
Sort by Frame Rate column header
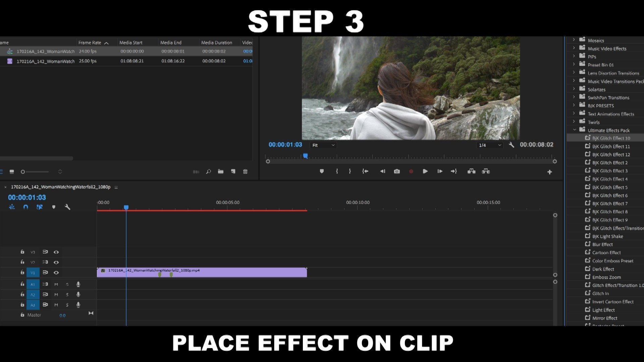[x=90, y=43]
